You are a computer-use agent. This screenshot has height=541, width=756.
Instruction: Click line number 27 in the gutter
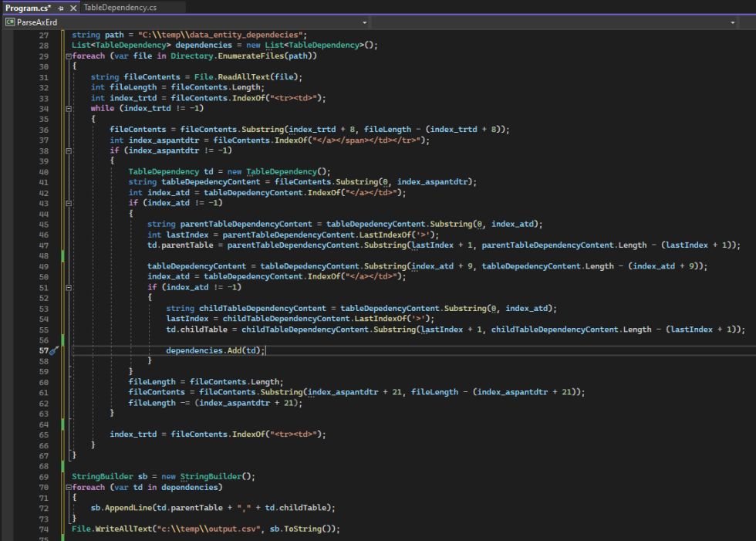pyautogui.click(x=43, y=36)
